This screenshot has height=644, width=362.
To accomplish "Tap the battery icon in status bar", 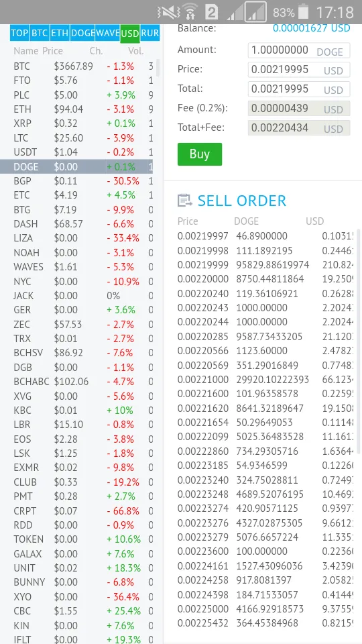I will [303, 12].
